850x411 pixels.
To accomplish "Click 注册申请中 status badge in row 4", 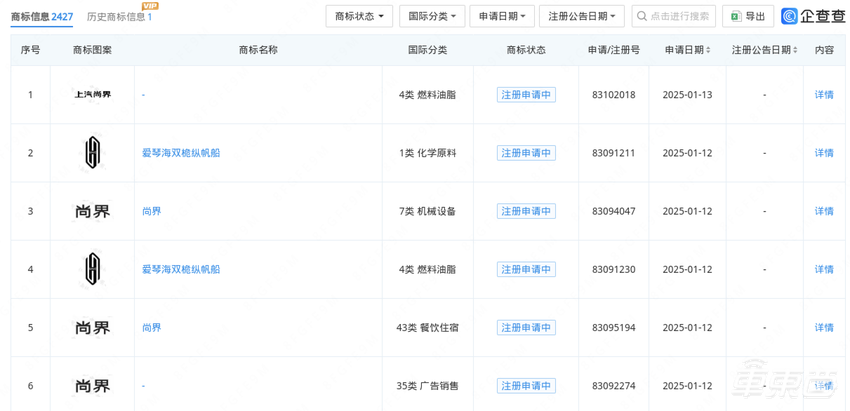I will coord(526,269).
